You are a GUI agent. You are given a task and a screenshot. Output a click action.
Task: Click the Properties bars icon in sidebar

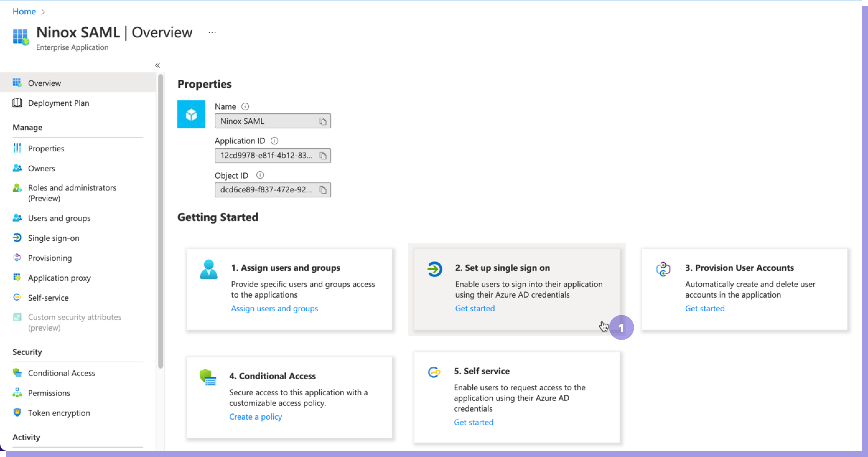point(17,148)
